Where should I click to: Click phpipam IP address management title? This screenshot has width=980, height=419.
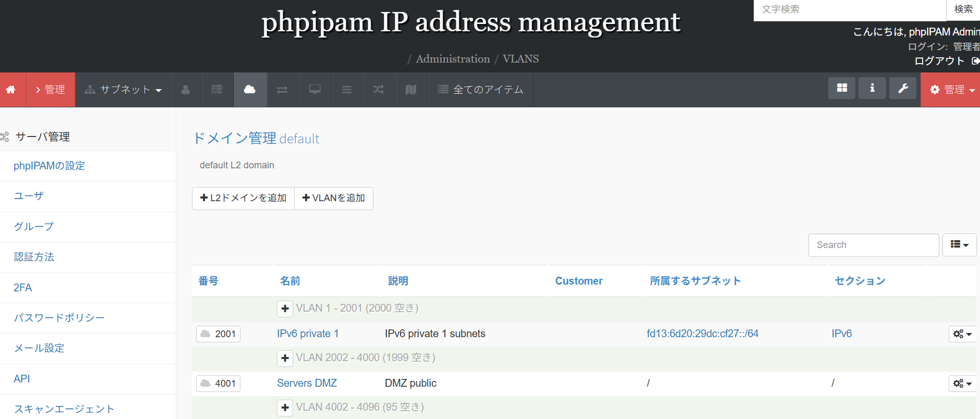(x=470, y=22)
